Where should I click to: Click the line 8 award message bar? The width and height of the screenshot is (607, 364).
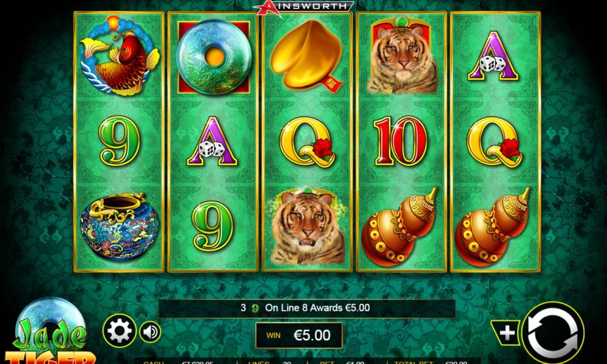pos(307,308)
